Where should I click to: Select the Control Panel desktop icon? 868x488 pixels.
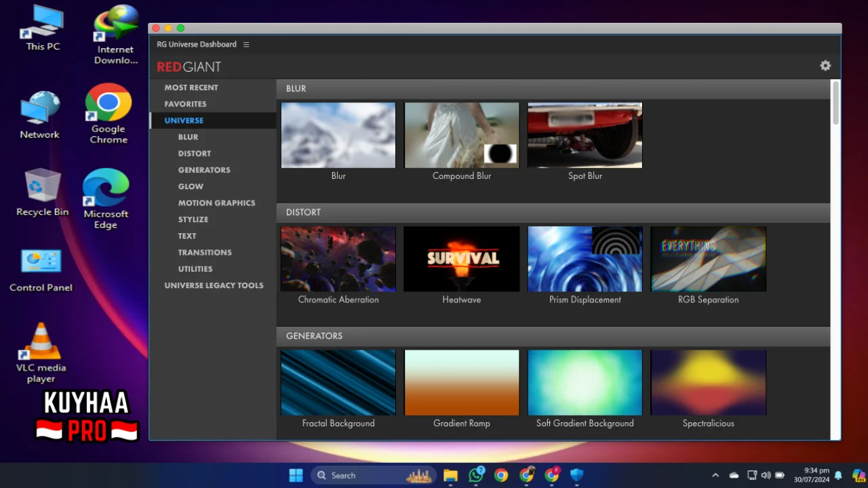(41, 270)
